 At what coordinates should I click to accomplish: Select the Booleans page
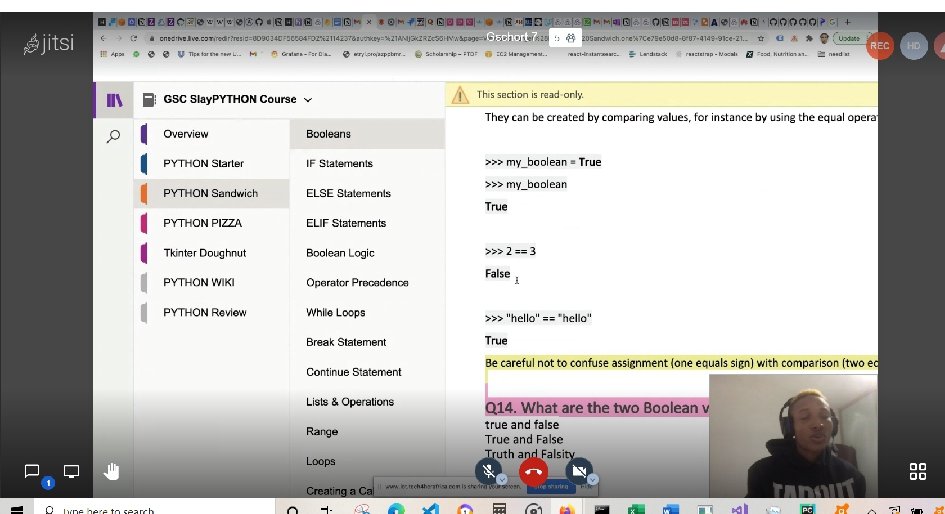click(367, 134)
